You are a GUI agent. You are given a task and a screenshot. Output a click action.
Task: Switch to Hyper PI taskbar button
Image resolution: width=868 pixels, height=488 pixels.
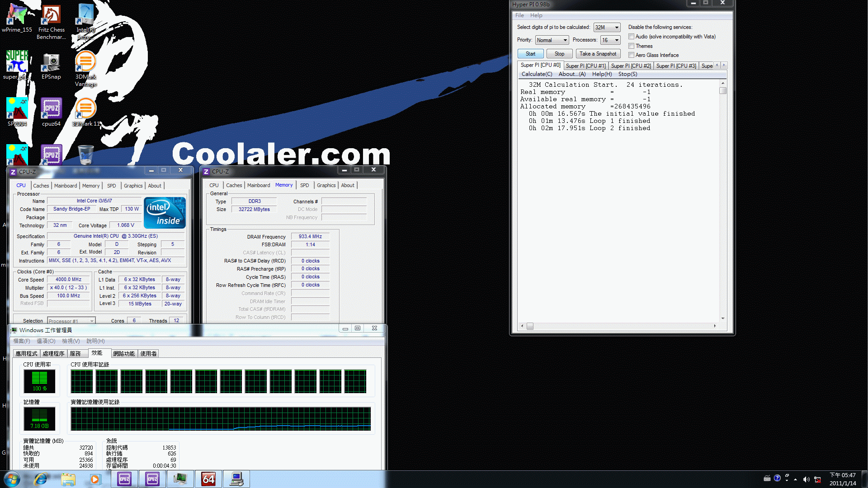[x=236, y=479]
